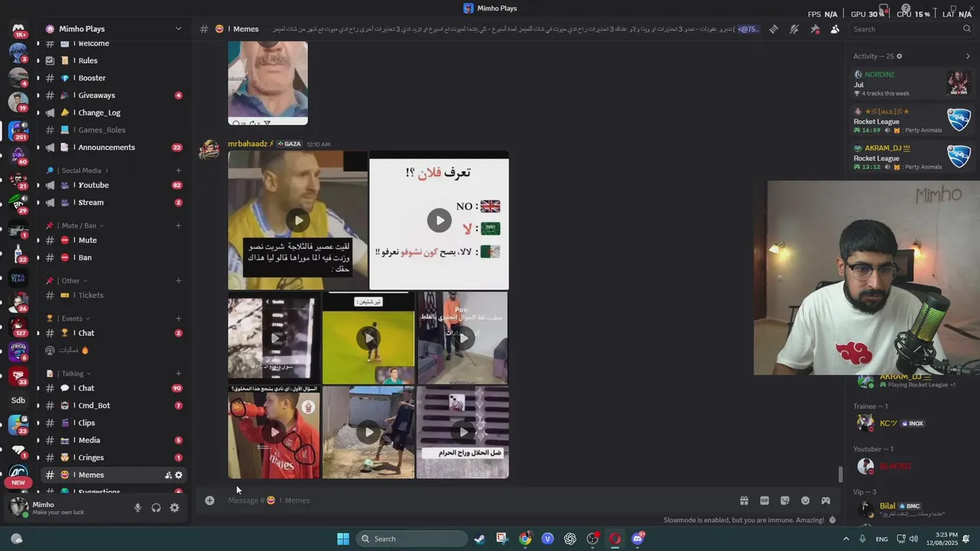Open Steam from the taskbar

(x=479, y=539)
